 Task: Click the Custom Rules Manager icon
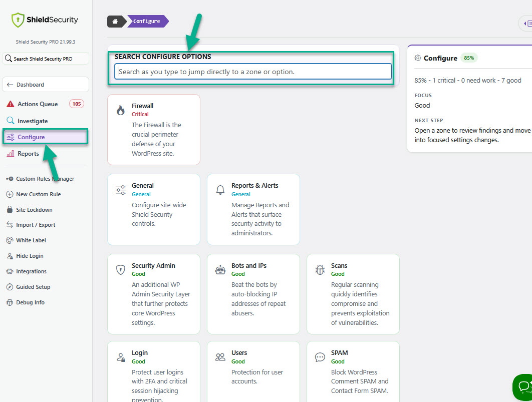click(x=10, y=179)
